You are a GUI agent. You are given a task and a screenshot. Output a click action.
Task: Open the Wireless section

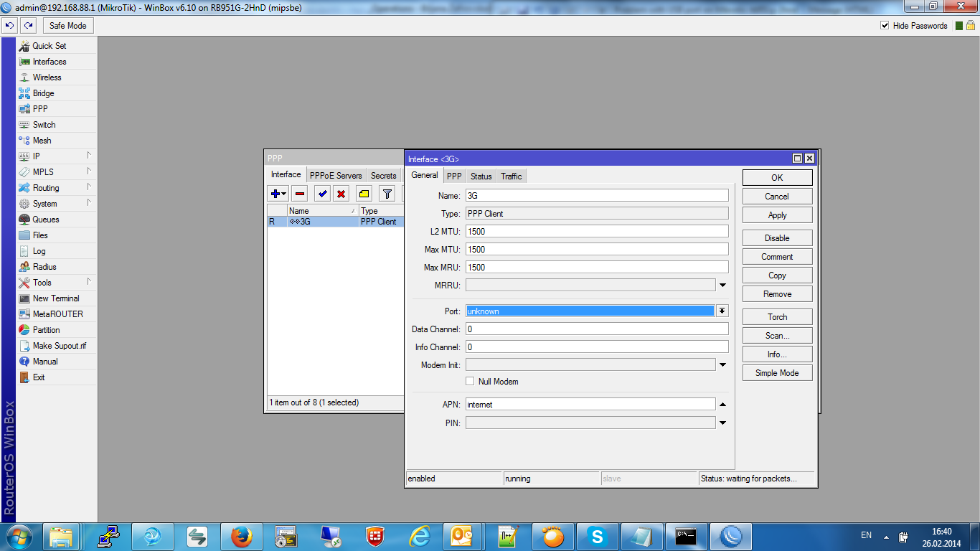pos(56,77)
